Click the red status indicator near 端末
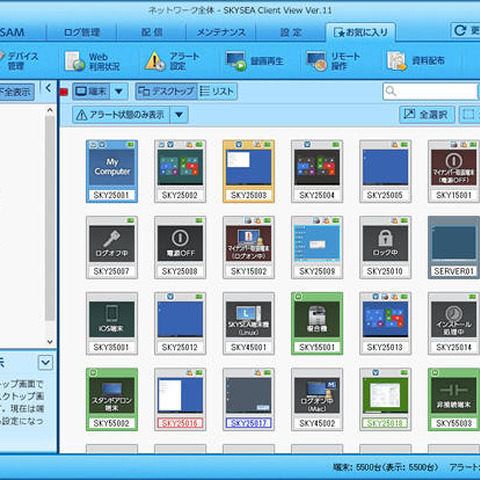Viewport: 480px width, 480px height. [x=64, y=92]
